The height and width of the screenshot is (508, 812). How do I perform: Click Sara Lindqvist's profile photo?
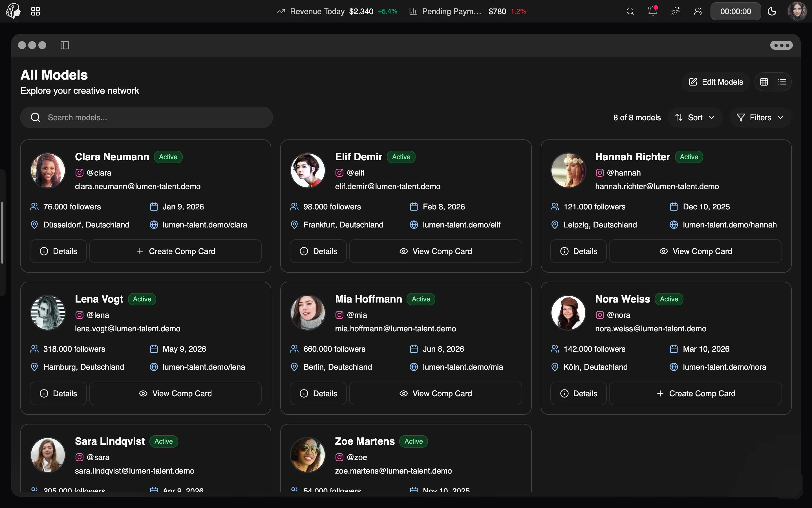48,455
